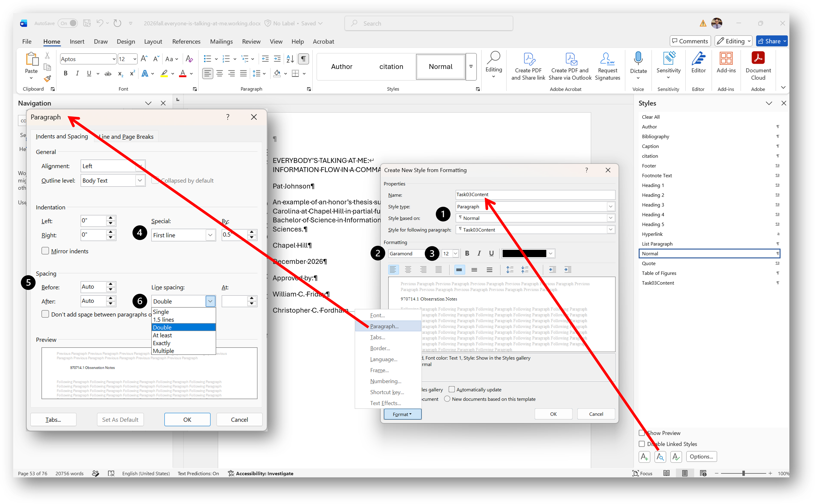The width and height of the screenshot is (816, 504).
Task: Click Request Signatures in Acrobat group
Action: coord(607,66)
